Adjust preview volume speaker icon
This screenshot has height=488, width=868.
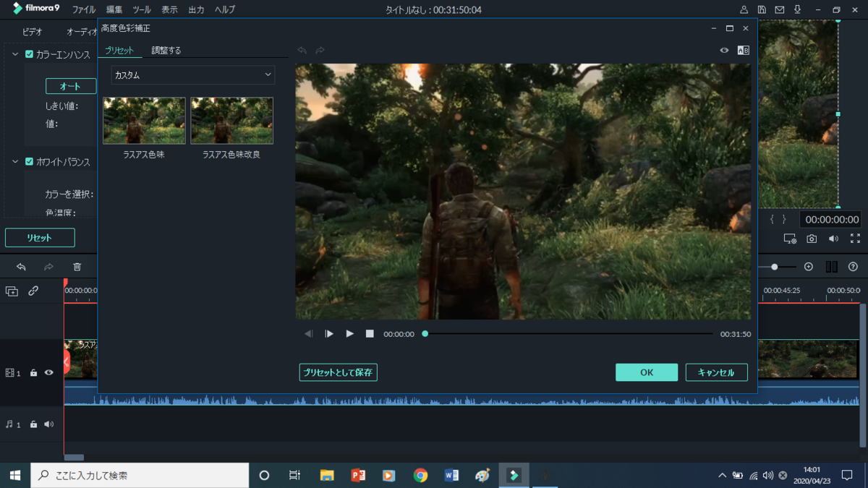(833, 239)
